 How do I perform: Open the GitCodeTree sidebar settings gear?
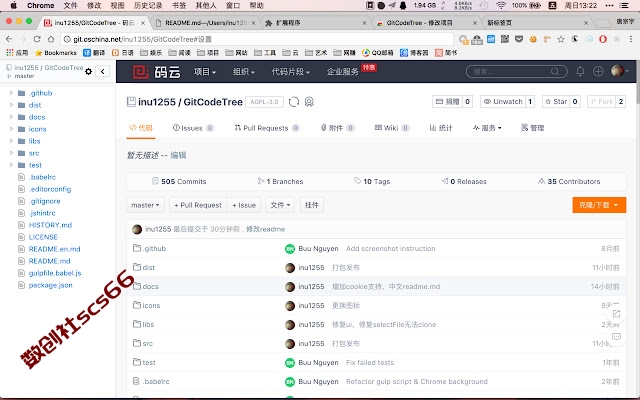click(88, 71)
